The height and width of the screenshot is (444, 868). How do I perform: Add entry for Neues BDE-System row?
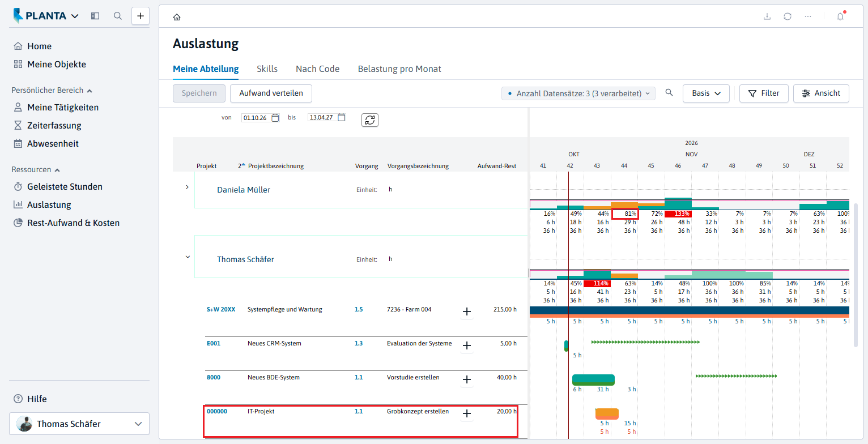(467, 379)
